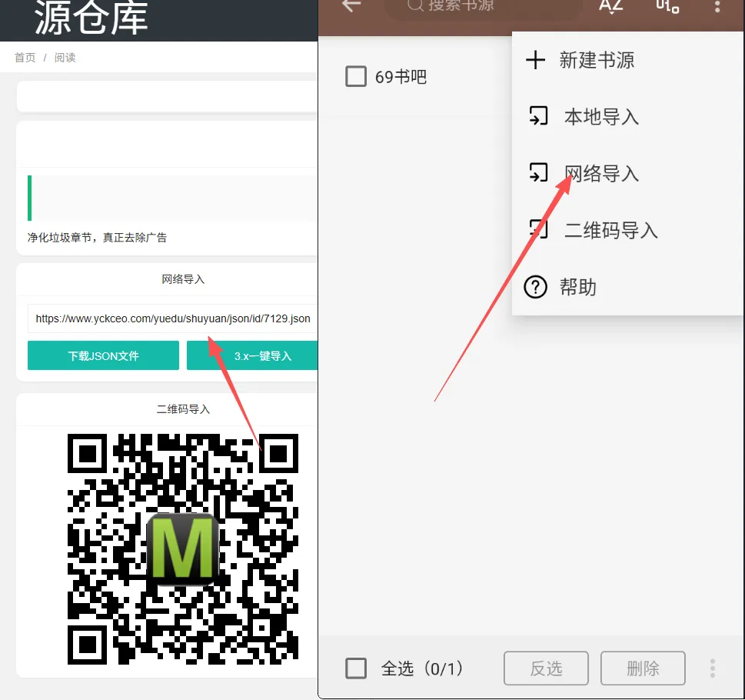Click the search book sources field

[484, 7]
